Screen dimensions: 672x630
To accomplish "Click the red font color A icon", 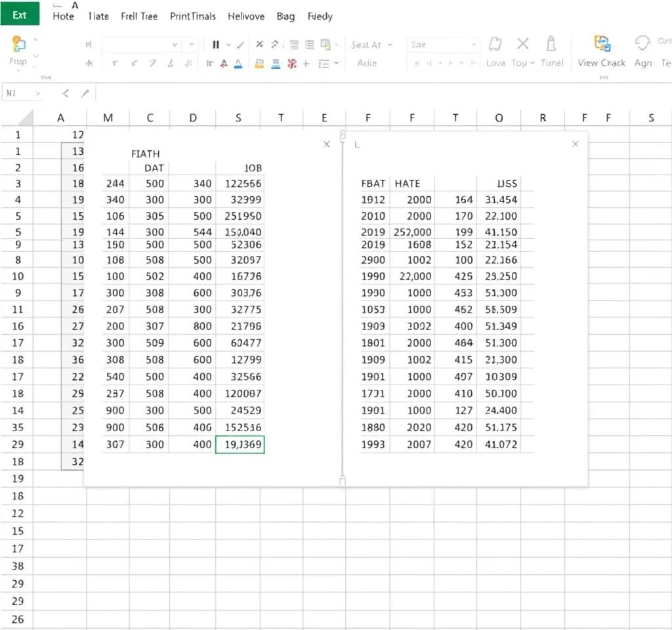I will [224, 64].
